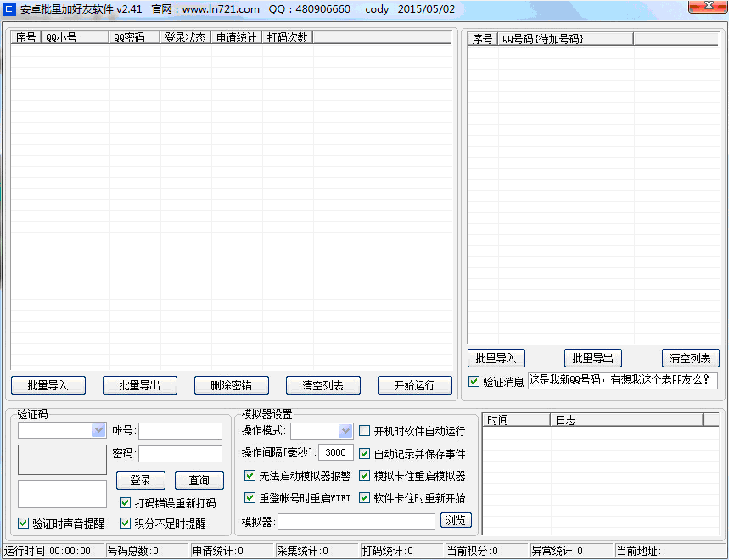Click the QQ号码{待加号码} column header
Viewport: 729px width, 560px height.
[x=565, y=39]
